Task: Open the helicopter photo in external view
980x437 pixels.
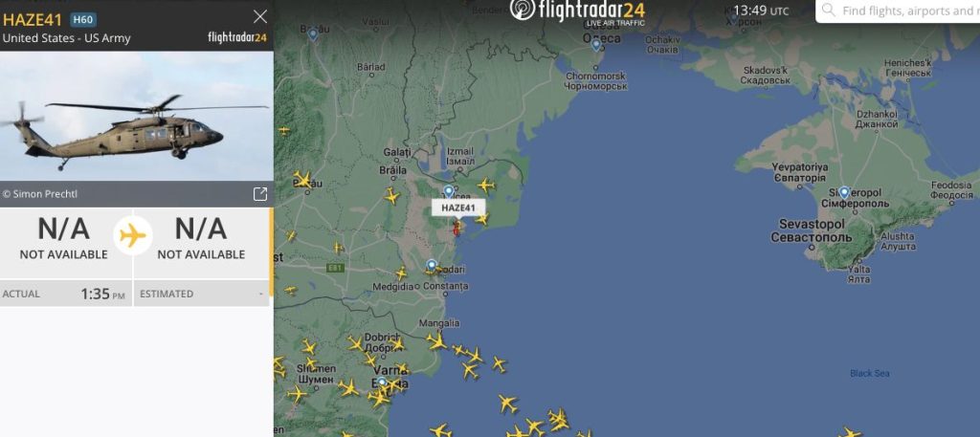Action: pos(260,194)
